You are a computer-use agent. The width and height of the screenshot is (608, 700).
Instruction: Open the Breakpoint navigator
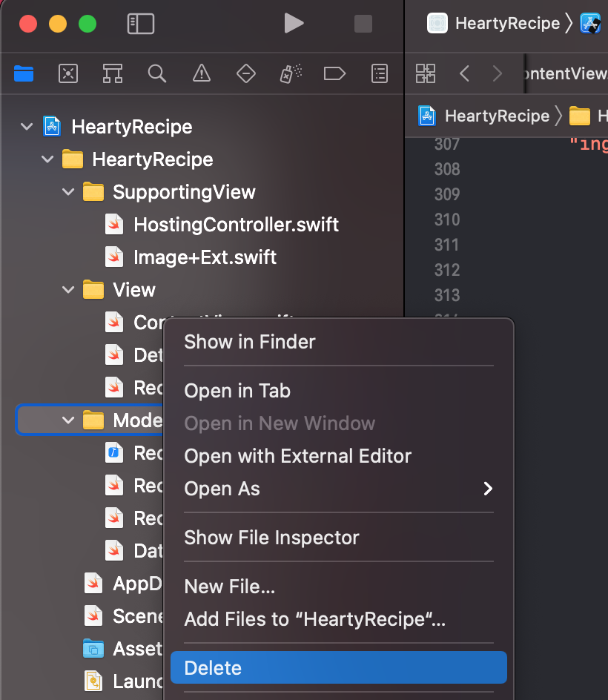pyautogui.click(x=334, y=73)
